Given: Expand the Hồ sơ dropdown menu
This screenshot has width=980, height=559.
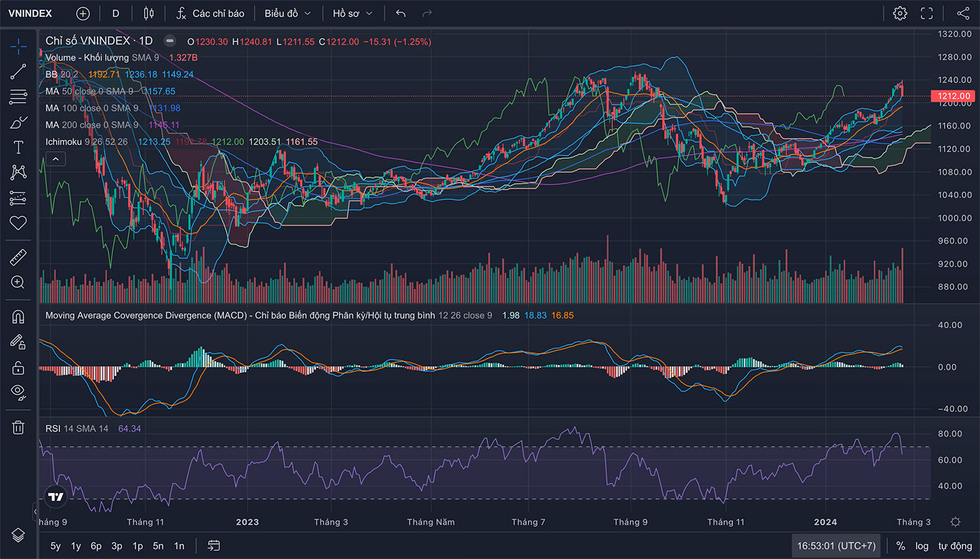Looking at the screenshot, I should pyautogui.click(x=352, y=14).
